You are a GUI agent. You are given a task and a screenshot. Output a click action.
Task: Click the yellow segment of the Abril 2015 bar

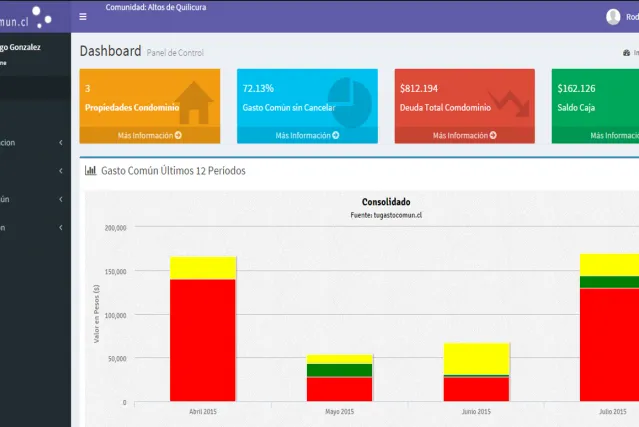click(x=203, y=268)
